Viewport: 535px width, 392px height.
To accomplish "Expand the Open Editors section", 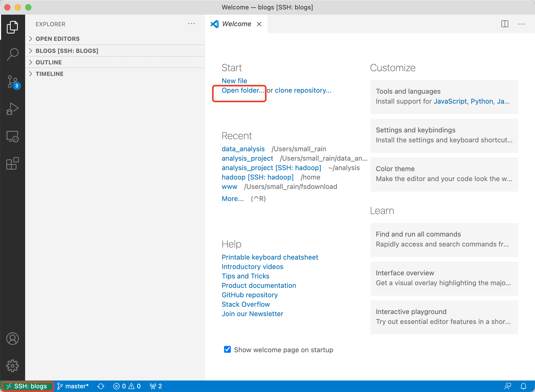I will 57,39.
